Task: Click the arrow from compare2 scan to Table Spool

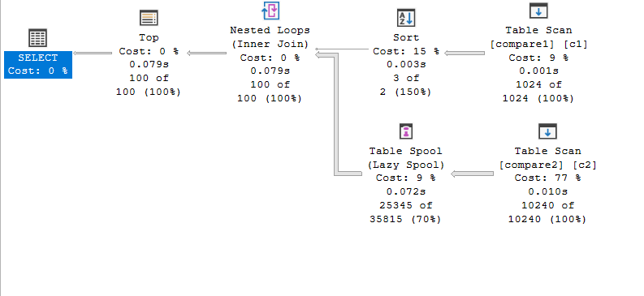Action: 473,174
